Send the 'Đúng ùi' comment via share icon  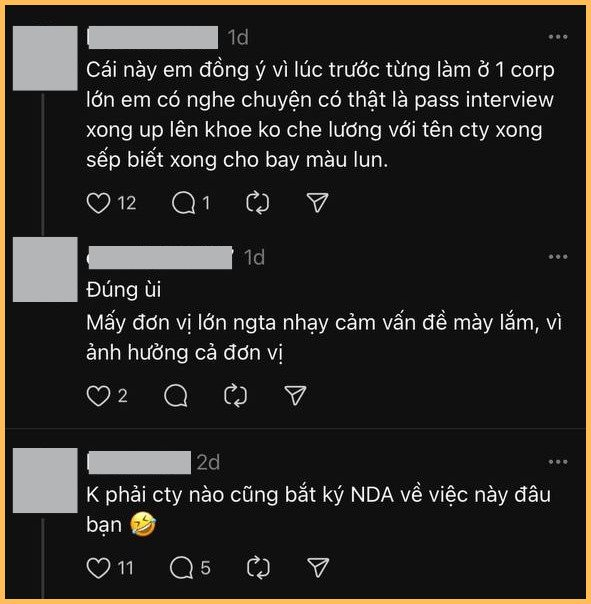[x=296, y=396]
